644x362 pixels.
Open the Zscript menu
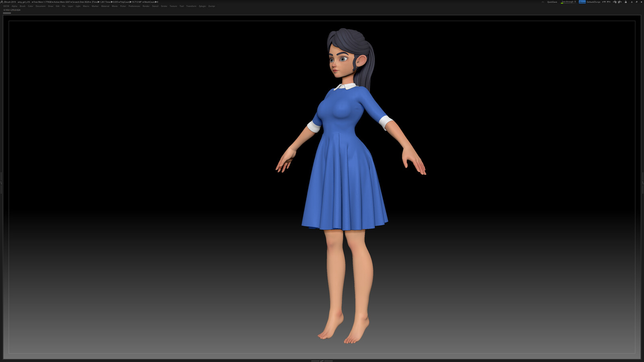pyautogui.click(x=212, y=6)
